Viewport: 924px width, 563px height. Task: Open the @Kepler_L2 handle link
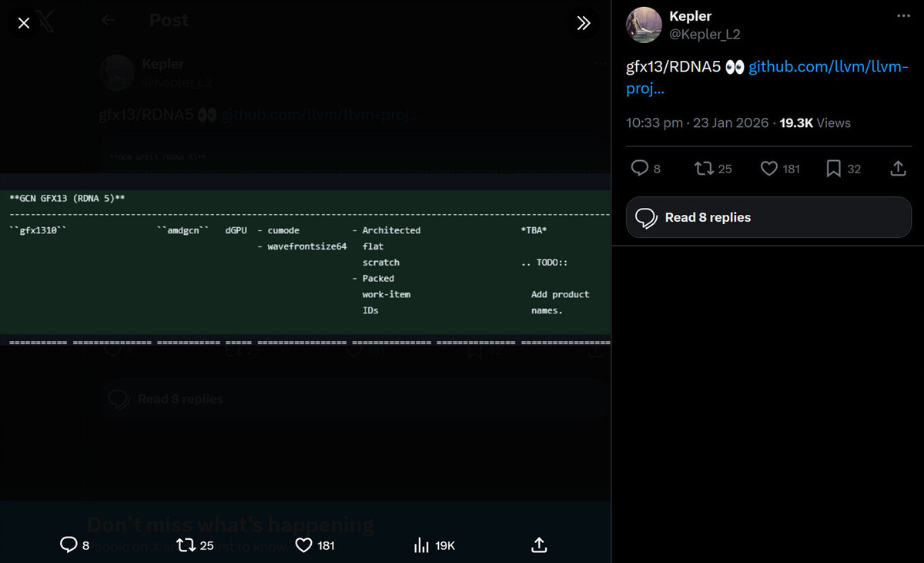(x=705, y=35)
